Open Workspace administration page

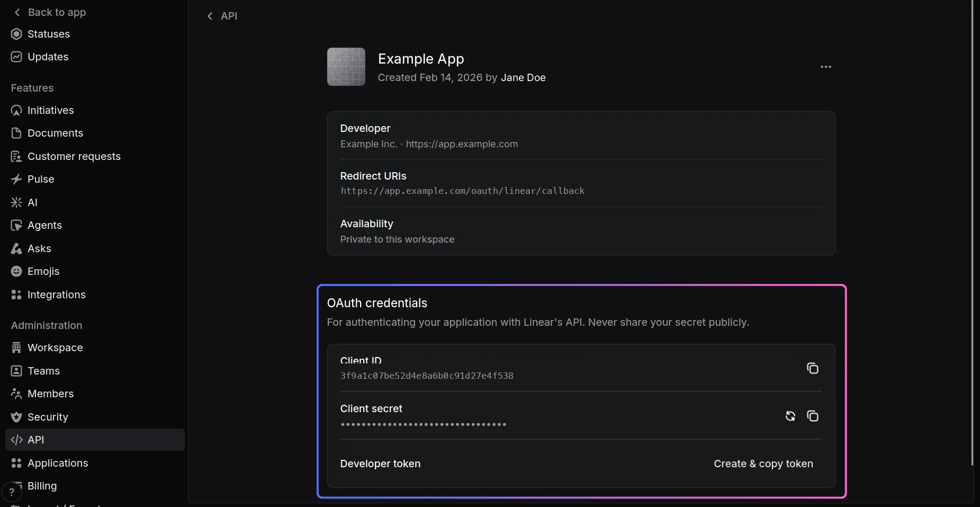coord(95,348)
